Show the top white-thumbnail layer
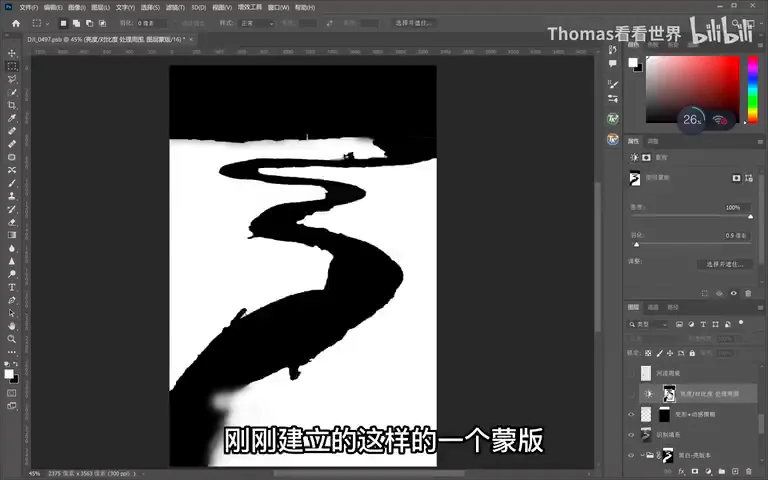The height and width of the screenshot is (480, 768). [631, 373]
